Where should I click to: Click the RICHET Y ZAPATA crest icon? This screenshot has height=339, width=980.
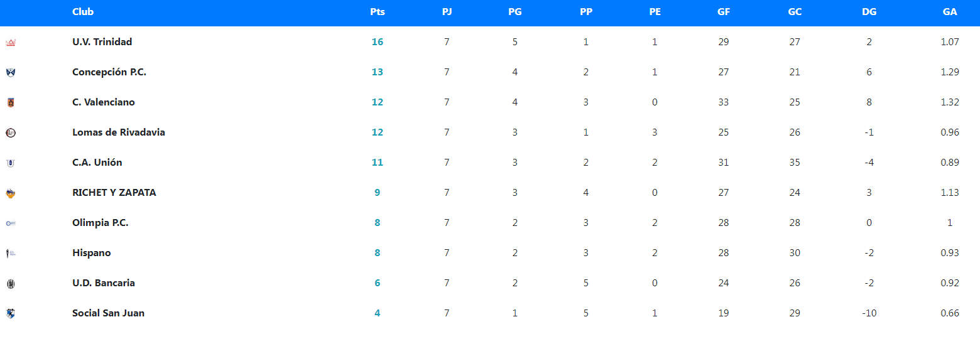pos(10,193)
